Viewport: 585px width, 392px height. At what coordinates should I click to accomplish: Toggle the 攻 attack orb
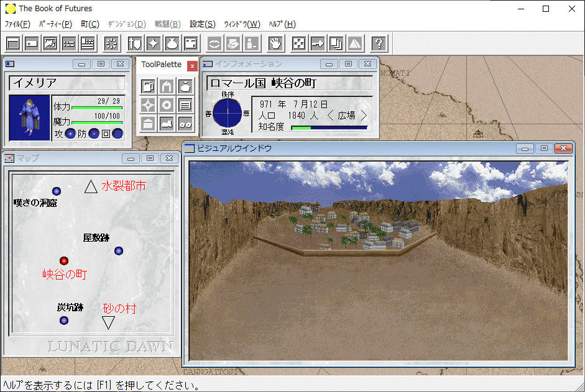coord(70,133)
